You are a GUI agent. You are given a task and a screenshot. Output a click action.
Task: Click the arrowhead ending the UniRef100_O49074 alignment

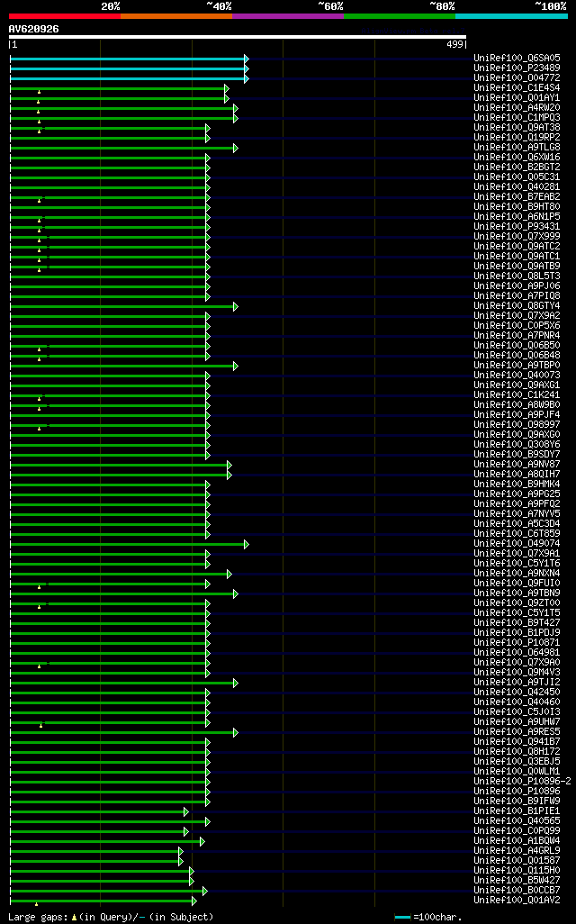pos(247,545)
